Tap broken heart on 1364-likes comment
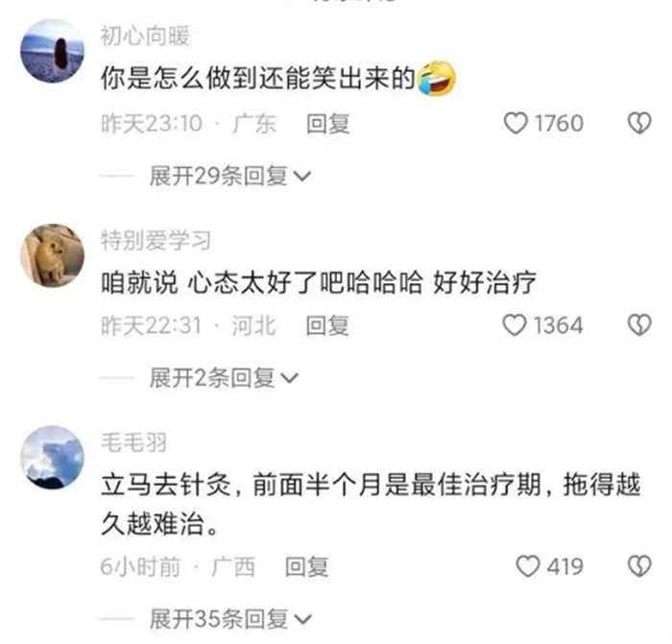The width and height of the screenshot is (672, 644). click(639, 325)
